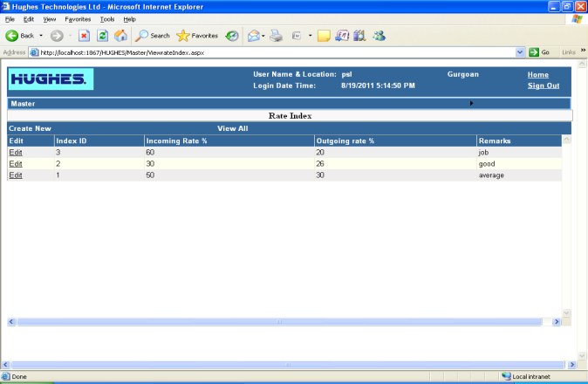Expand the address bar dropdown
This screenshot has width=588, height=384.
click(520, 52)
